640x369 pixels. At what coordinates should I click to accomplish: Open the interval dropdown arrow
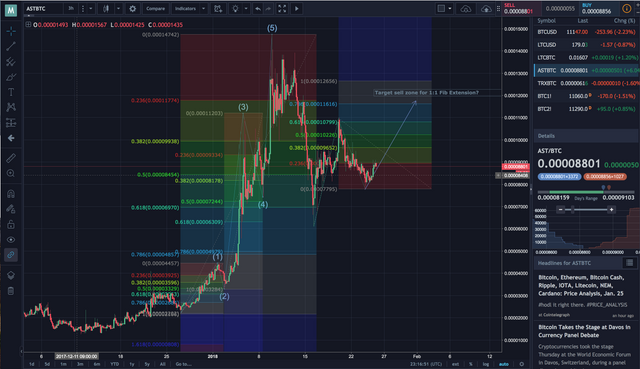91,9
